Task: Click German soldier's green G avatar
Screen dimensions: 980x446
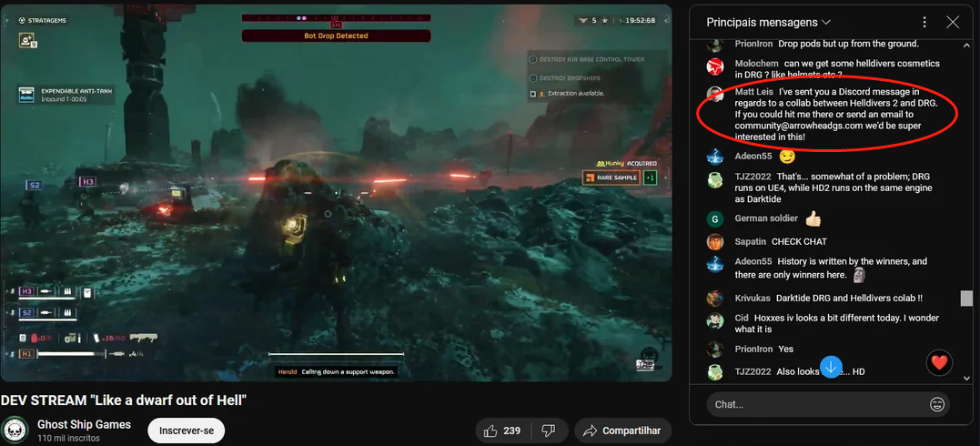Action: click(716, 218)
